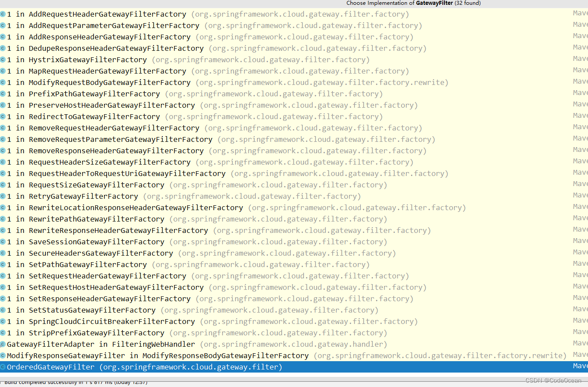588x387 pixels.
Task: Choose SetResponseHeaderGatewayFilterFactory implementation
Action: click(x=294, y=299)
